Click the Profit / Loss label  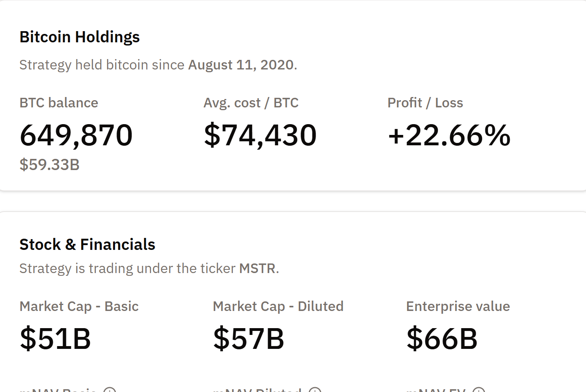(x=425, y=103)
